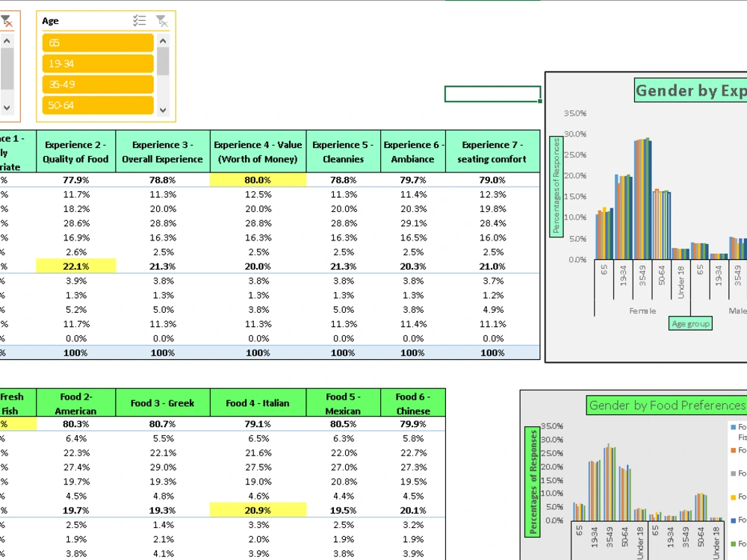
Task: Select Experience 4 - Value header cell
Action: 258,152
